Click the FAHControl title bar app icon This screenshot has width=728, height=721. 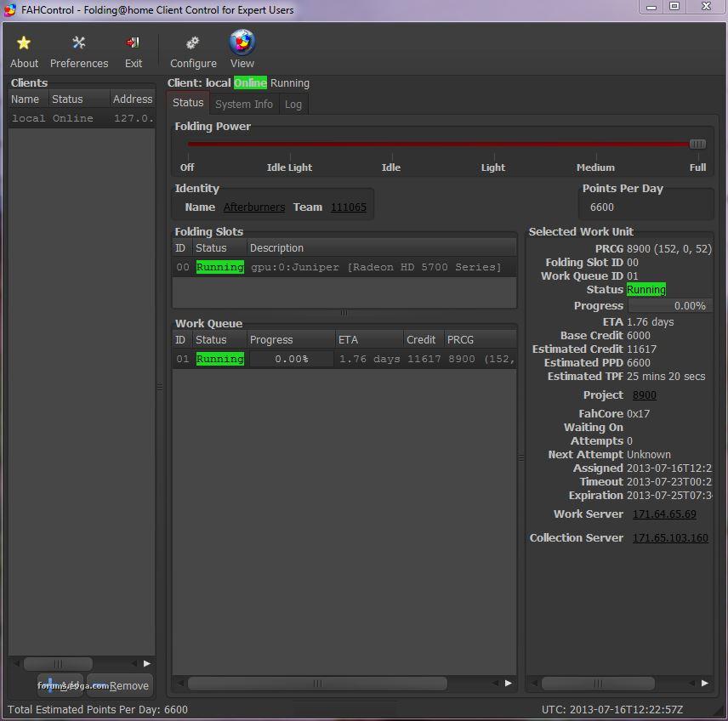click(9, 9)
